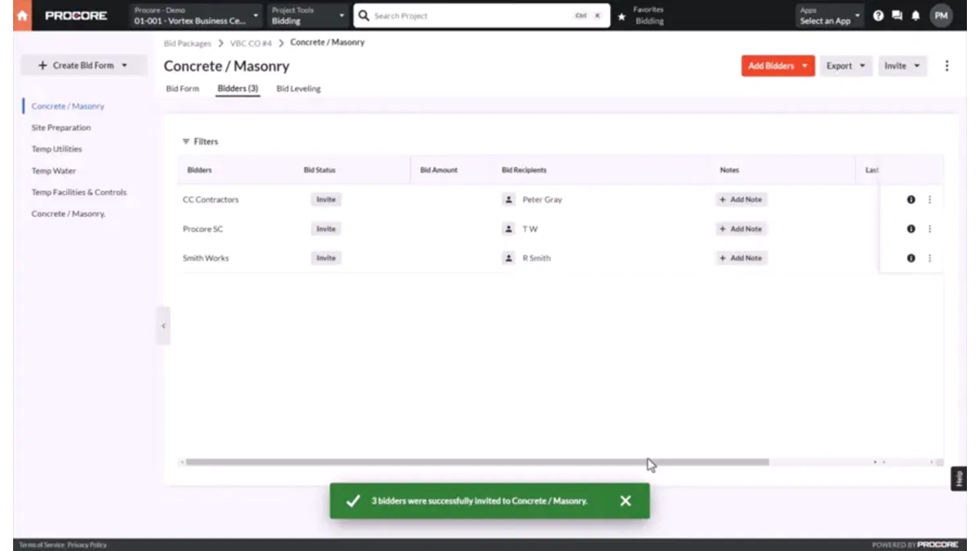This screenshot has width=980, height=551.
Task: Open the Filters panel
Action: coord(200,141)
